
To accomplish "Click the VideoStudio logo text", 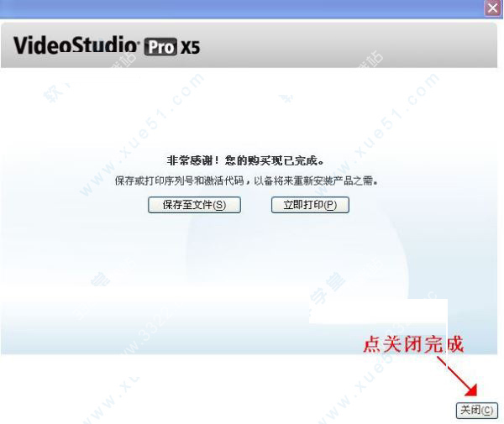I will (76, 45).
